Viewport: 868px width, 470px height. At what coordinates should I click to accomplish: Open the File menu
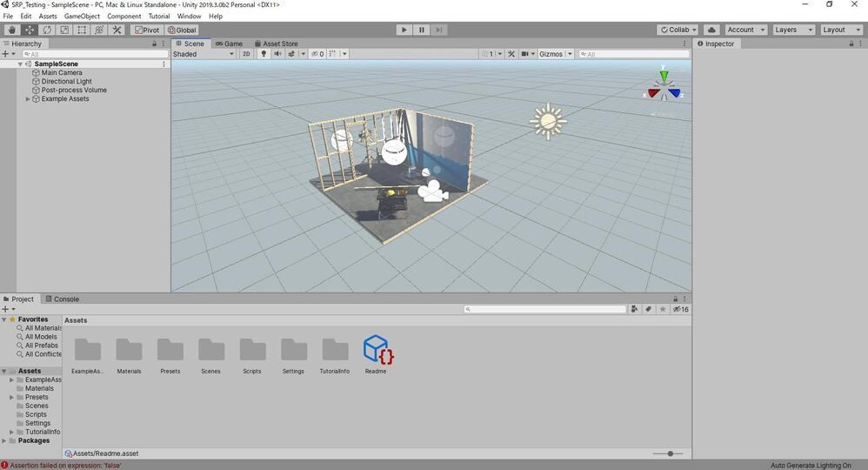coord(8,16)
